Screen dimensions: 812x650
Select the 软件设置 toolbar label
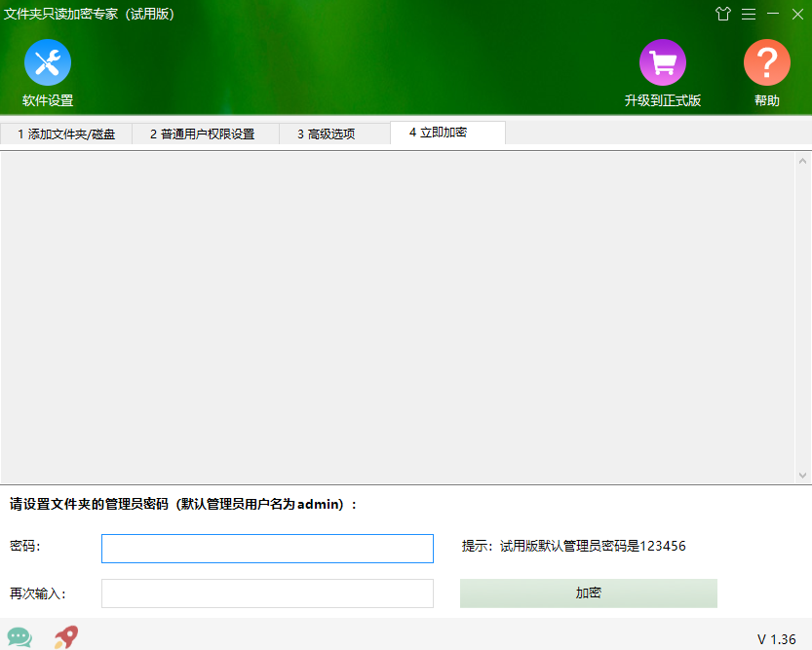tap(47, 97)
